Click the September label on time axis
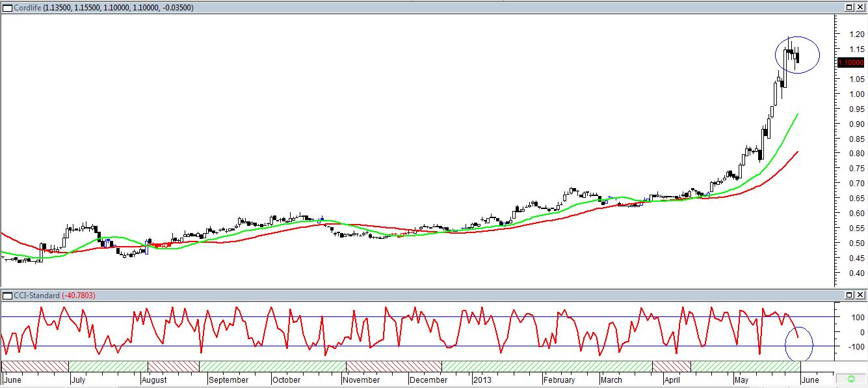 pyautogui.click(x=230, y=380)
